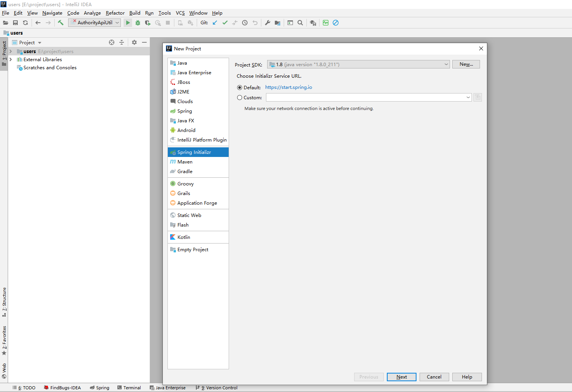The image size is (572, 392).
Task: Click the Synchronize refresh icon
Action: coord(25,23)
